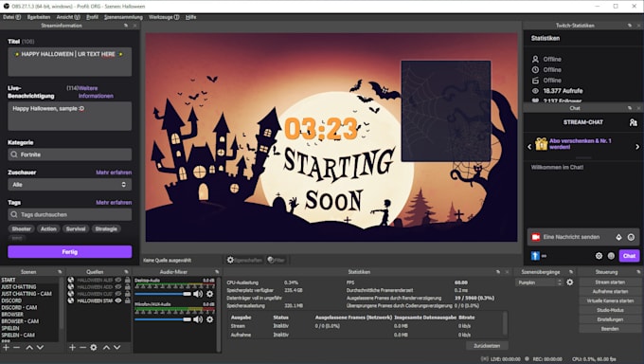Open chat settings gear icon
Image resolution: width=644 pixels, height=364 pixels.
coord(599,256)
